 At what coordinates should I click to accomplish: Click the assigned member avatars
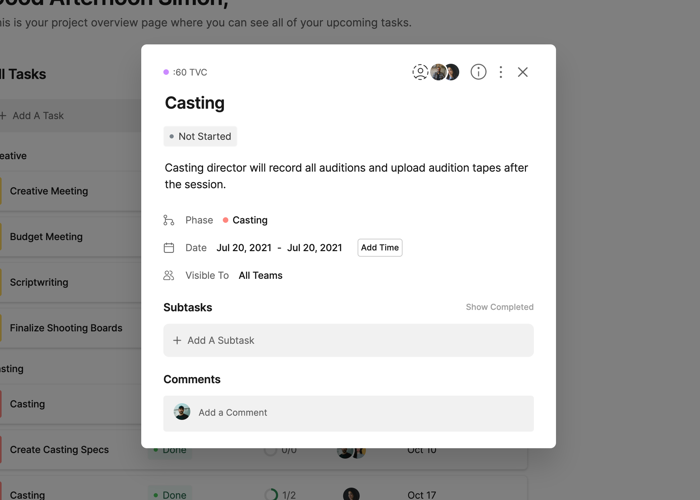point(445,72)
